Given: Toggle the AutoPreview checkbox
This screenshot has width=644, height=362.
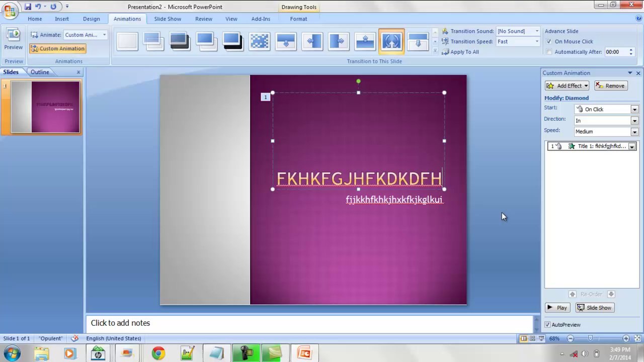Looking at the screenshot, I should point(547,325).
